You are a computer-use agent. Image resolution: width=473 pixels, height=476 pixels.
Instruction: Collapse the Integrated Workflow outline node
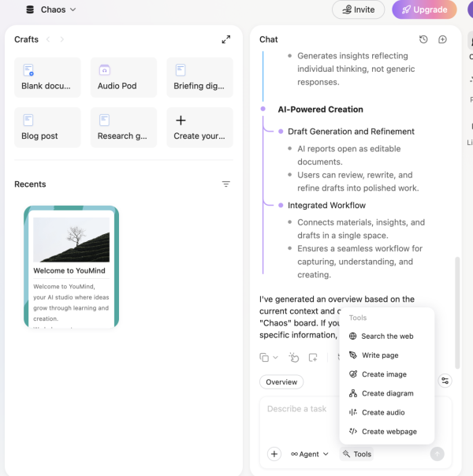[x=279, y=206]
